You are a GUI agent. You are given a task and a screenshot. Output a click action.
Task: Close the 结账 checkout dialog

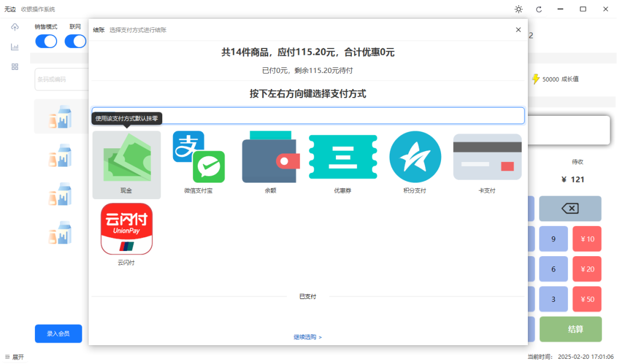pyautogui.click(x=518, y=30)
